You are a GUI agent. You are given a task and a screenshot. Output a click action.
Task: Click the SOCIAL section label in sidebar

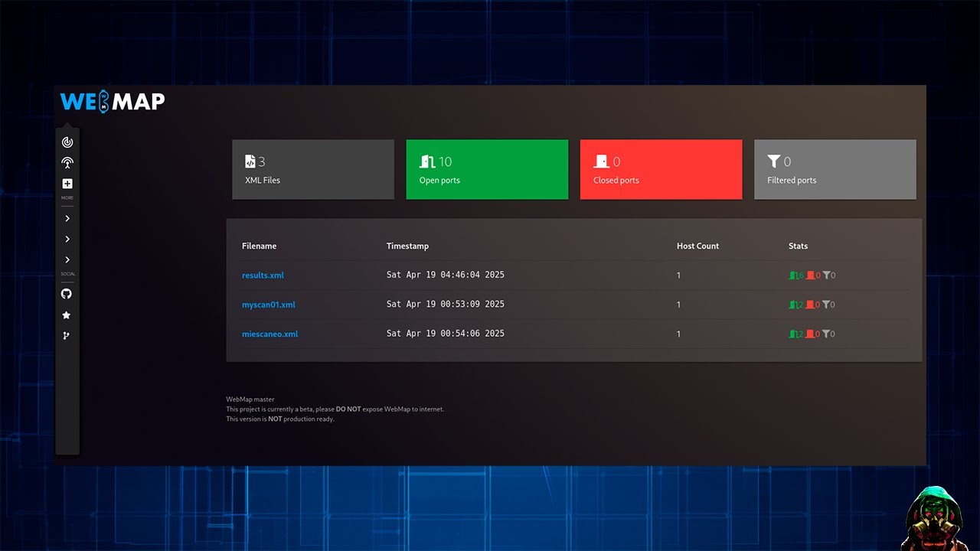(67, 274)
